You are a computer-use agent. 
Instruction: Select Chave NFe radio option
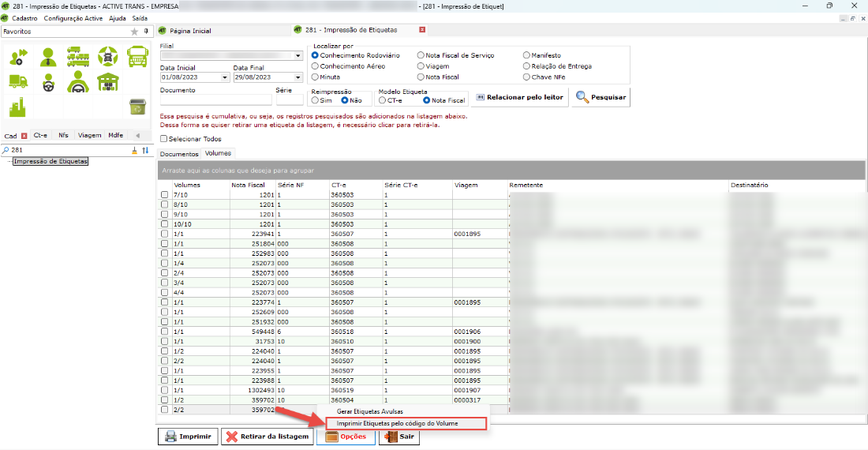click(x=526, y=77)
